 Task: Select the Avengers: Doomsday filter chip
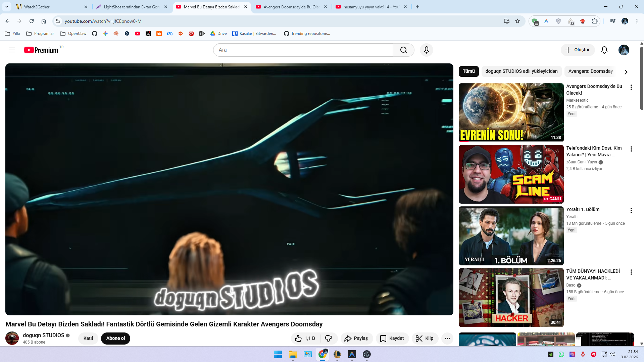590,71
